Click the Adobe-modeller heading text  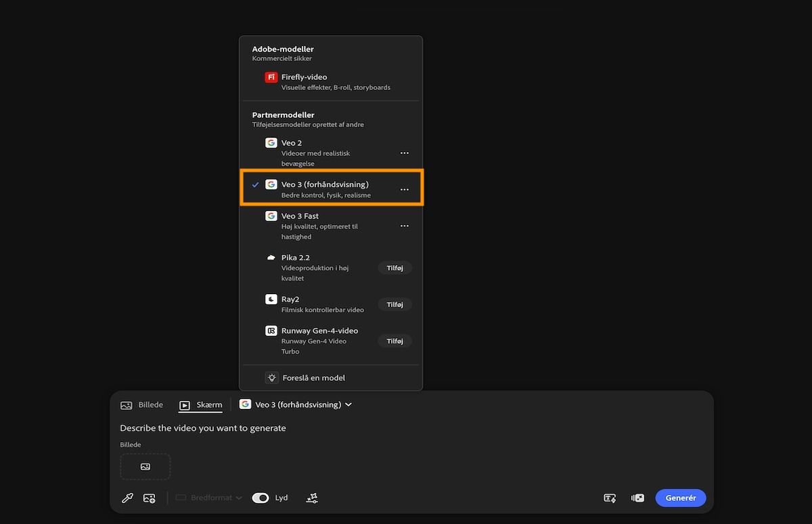coord(283,49)
